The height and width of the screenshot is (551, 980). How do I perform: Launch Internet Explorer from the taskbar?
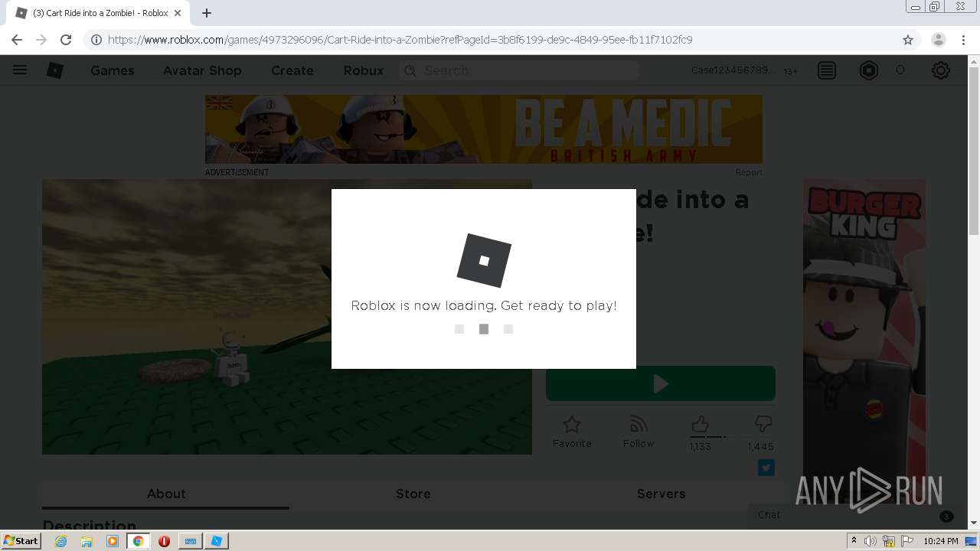[61, 541]
